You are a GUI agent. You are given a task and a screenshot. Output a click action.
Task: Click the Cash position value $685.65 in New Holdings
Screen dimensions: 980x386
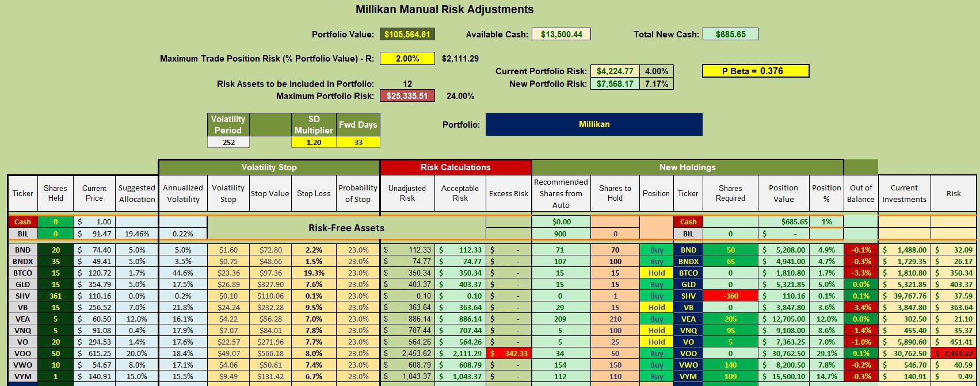tap(784, 221)
